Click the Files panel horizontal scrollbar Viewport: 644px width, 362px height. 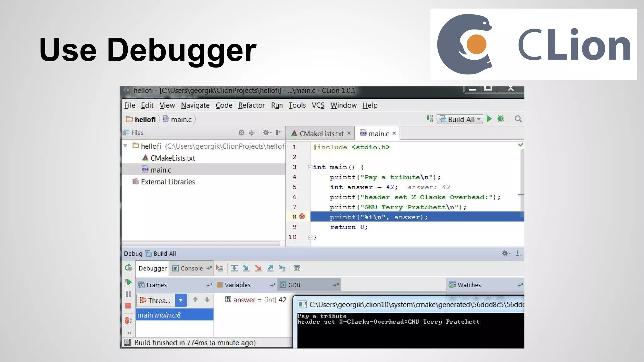pyautogui.click(x=201, y=244)
